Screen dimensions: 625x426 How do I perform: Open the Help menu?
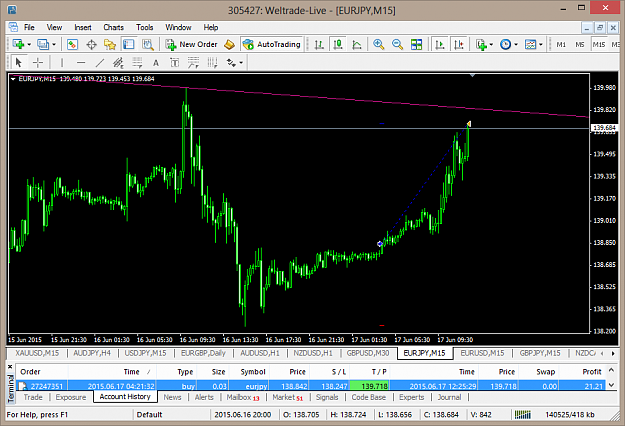coord(211,27)
